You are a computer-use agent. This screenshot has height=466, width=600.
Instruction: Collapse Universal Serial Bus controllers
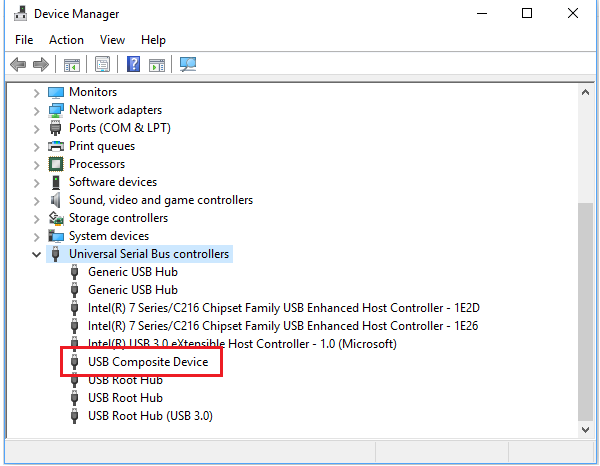tap(37, 254)
